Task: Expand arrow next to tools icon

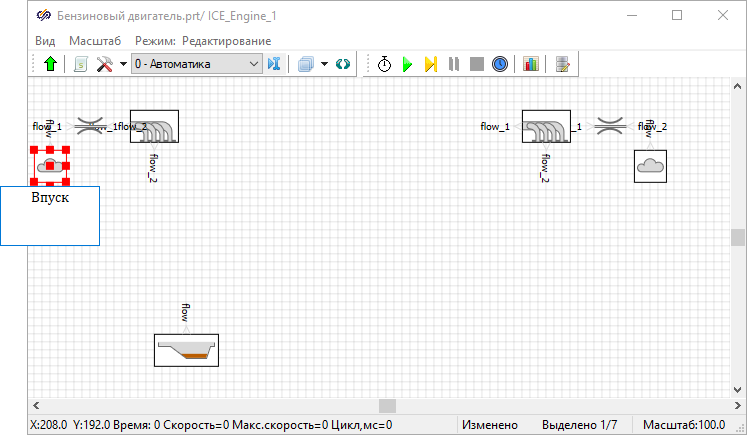Action: [x=123, y=64]
